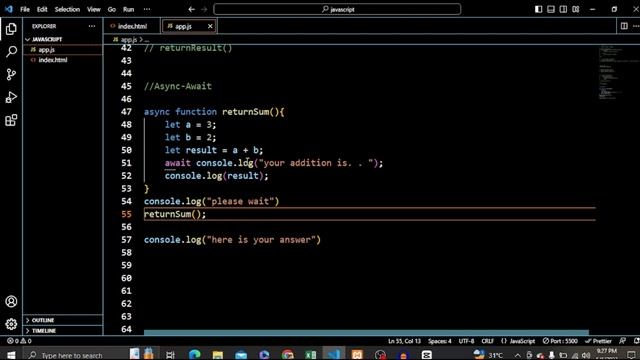
Task: Click the javascript command center search box
Action: pos(337,9)
